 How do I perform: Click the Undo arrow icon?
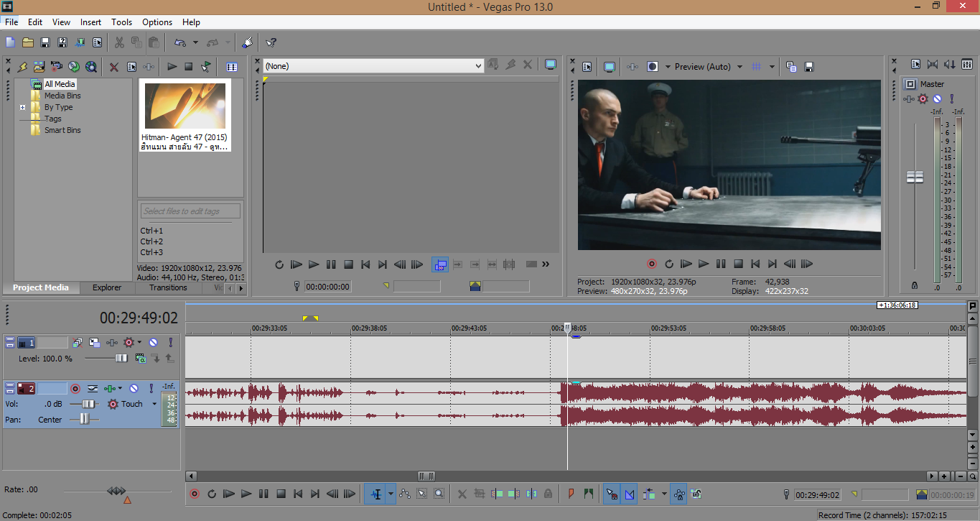pos(180,42)
